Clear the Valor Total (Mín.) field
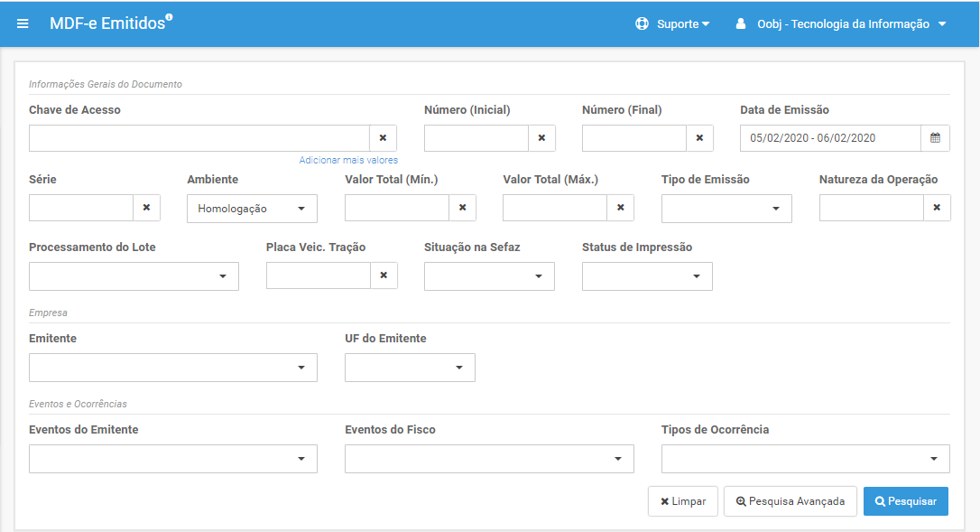Viewport: 980px width, 532px height. coord(463,207)
